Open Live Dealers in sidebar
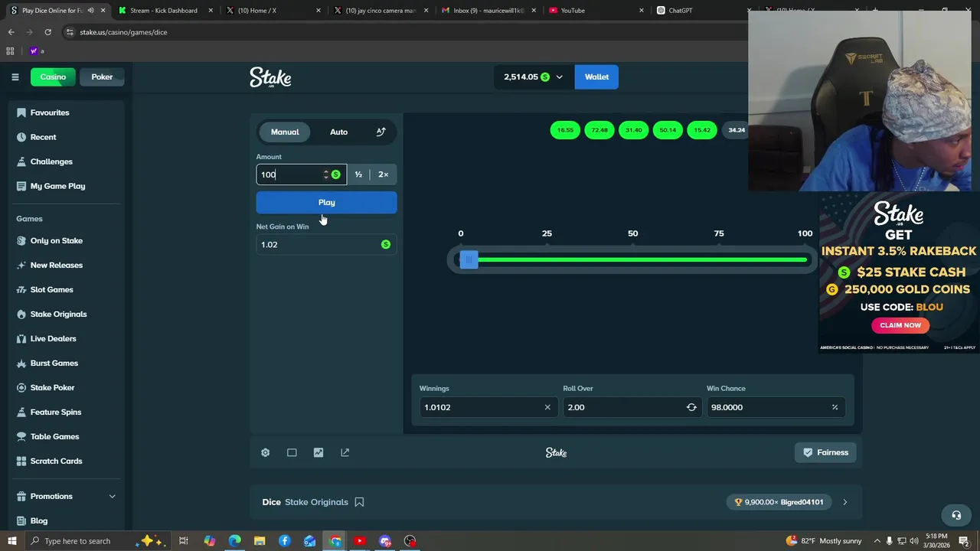This screenshot has height=551, width=980. point(66,338)
